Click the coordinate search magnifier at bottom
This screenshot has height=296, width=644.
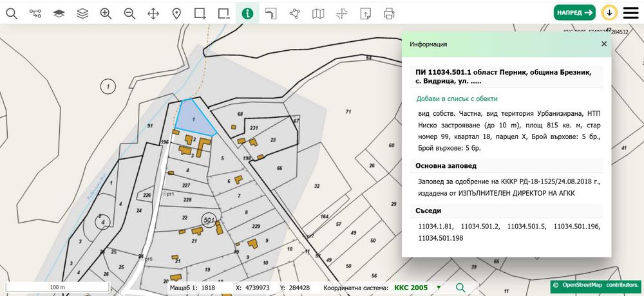(x=460, y=288)
